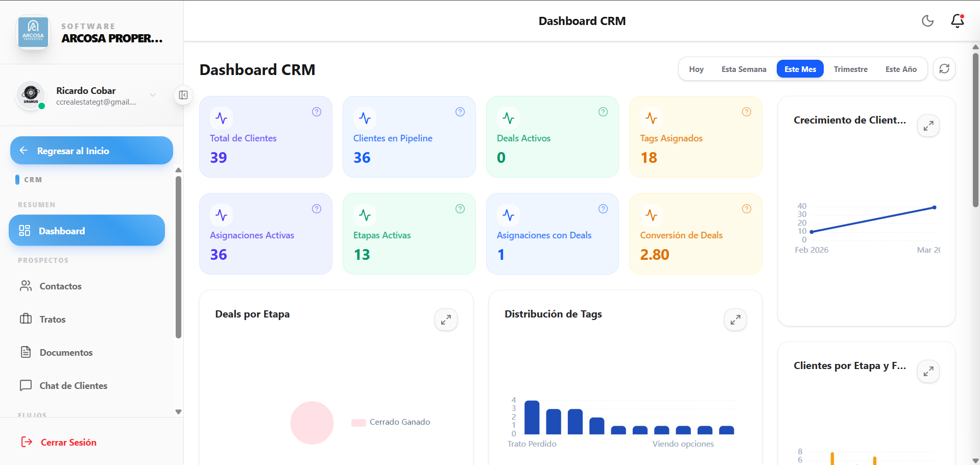Click the notifications bell icon
The width and height of the screenshot is (980, 465).
coord(957,21)
